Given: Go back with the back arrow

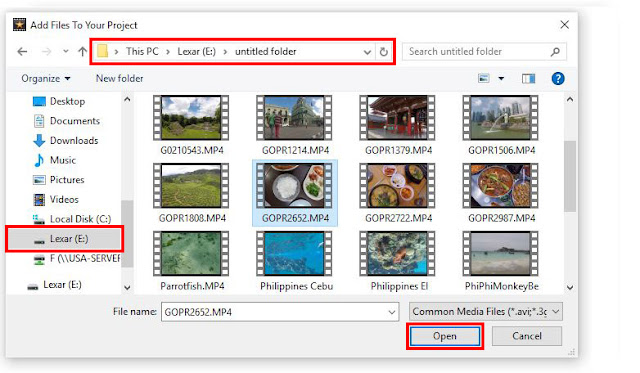Looking at the screenshot, I should [22, 51].
